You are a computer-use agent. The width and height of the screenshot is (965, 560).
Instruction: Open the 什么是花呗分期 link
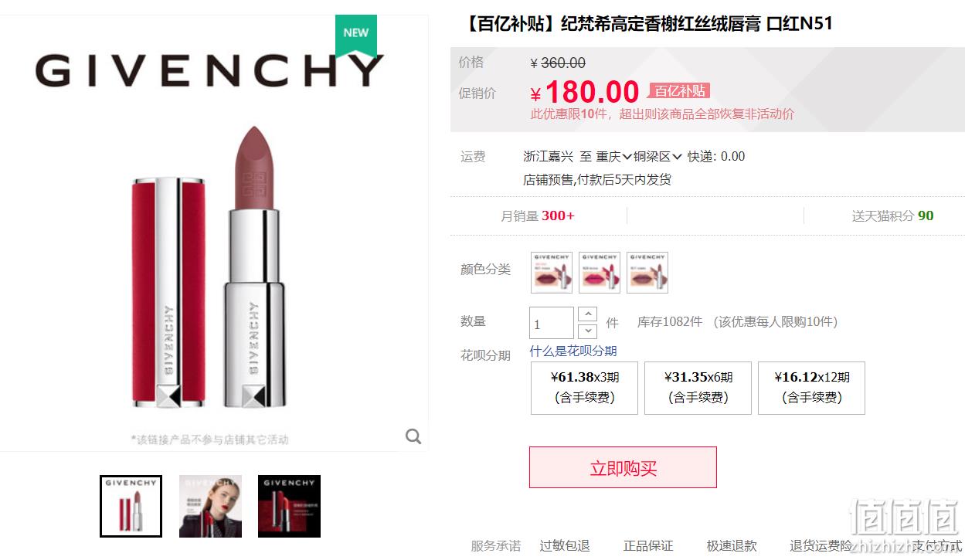point(573,351)
